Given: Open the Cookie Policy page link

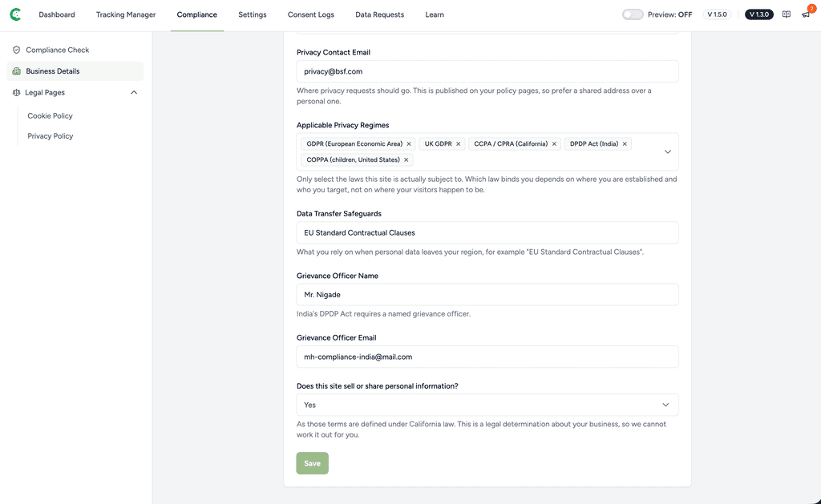Looking at the screenshot, I should click(x=51, y=115).
